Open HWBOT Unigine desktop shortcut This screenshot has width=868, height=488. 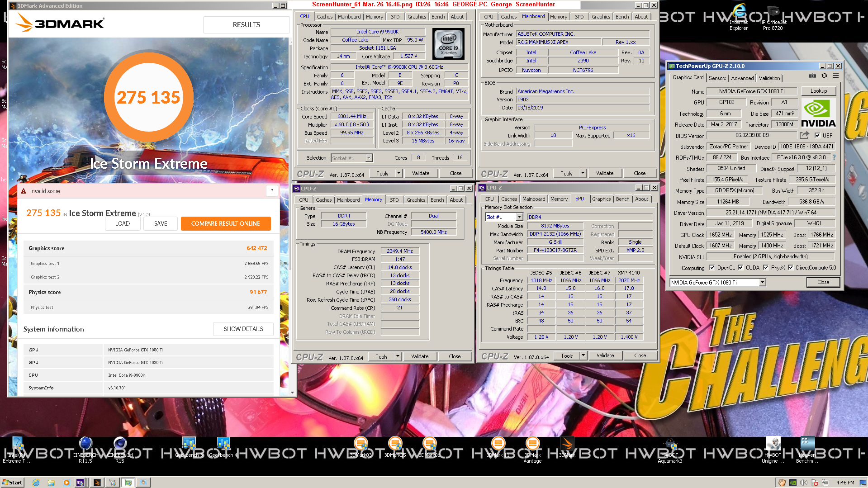pyautogui.click(x=773, y=450)
